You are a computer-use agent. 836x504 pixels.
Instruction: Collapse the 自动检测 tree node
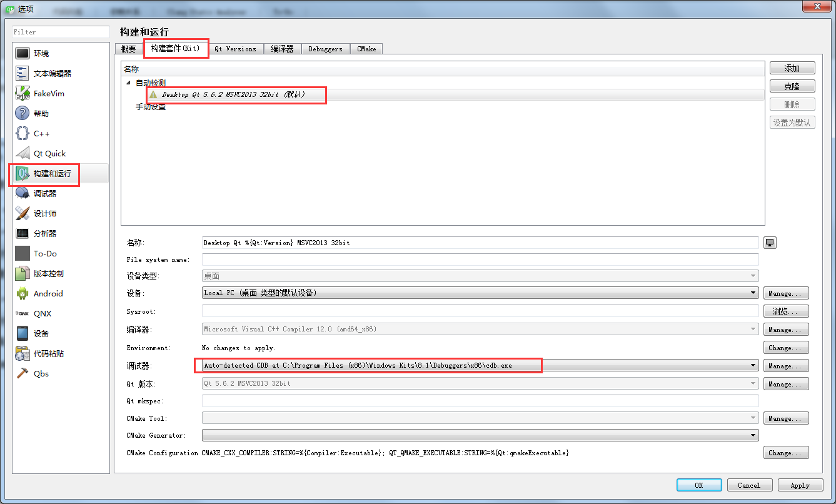(x=128, y=82)
